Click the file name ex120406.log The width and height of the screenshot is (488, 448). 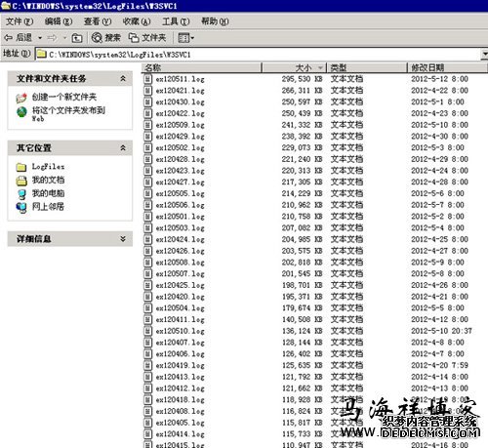click(181, 354)
